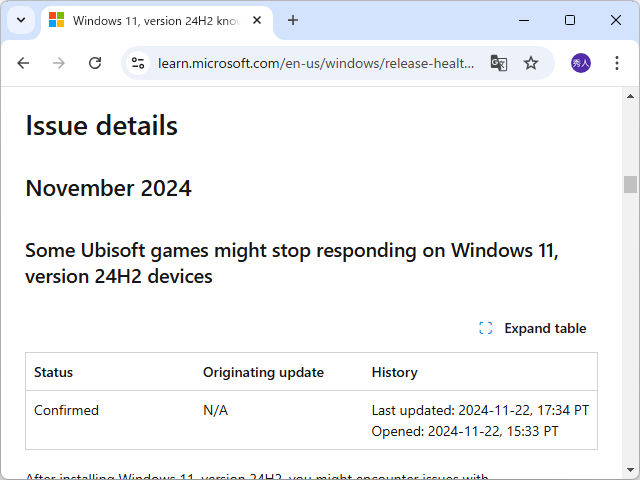Click the learn.microsoft.com address bar
Viewport: 640px width, 480px height.
[x=316, y=63]
